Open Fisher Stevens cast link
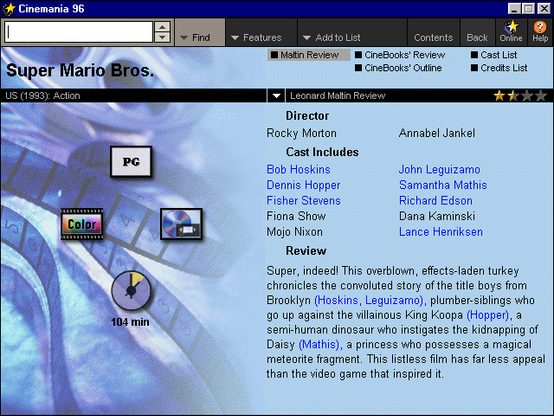The height and width of the screenshot is (416, 554). click(x=303, y=200)
